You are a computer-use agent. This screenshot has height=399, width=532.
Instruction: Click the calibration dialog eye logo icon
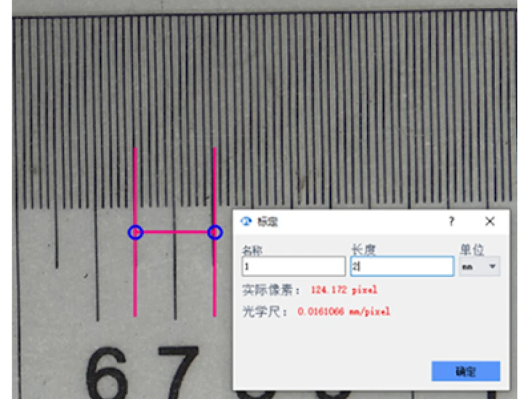(x=246, y=222)
